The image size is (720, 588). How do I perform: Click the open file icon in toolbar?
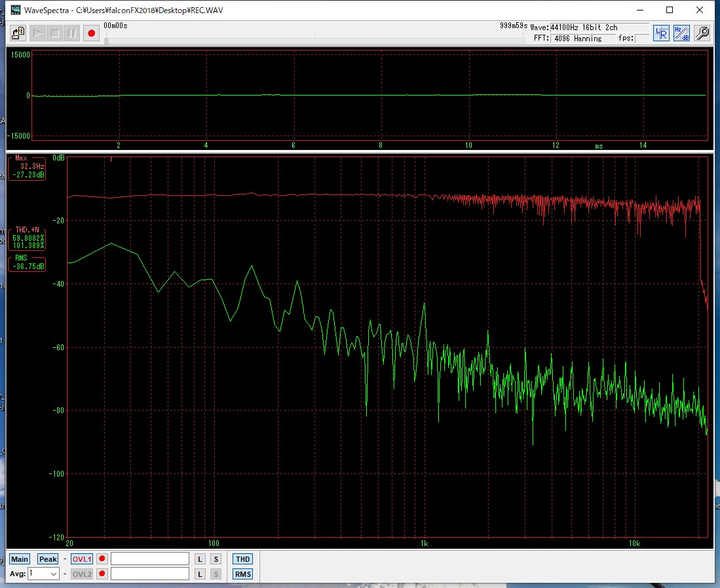point(18,33)
